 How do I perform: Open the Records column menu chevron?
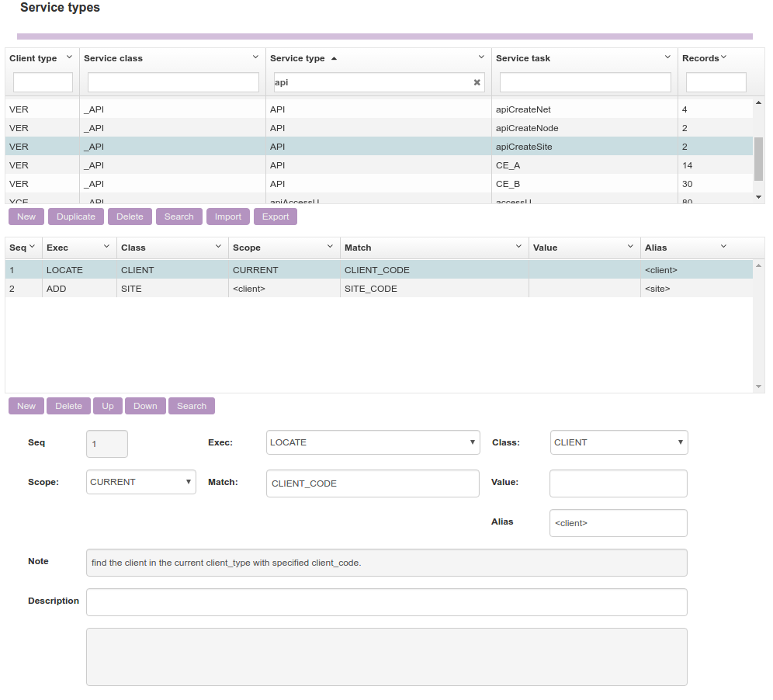pyautogui.click(x=723, y=57)
